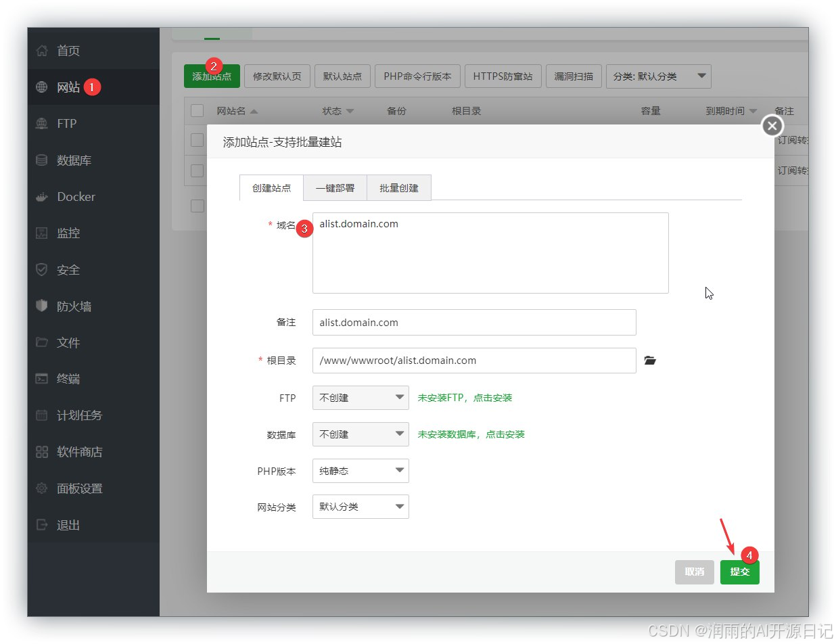Click the HTTPS防窜站 button

[503, 76]
